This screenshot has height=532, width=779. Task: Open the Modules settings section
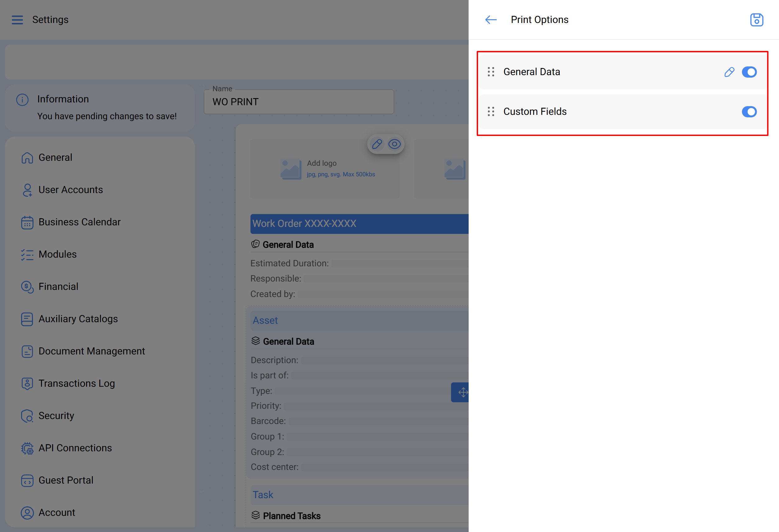click(x=57, y=254)
